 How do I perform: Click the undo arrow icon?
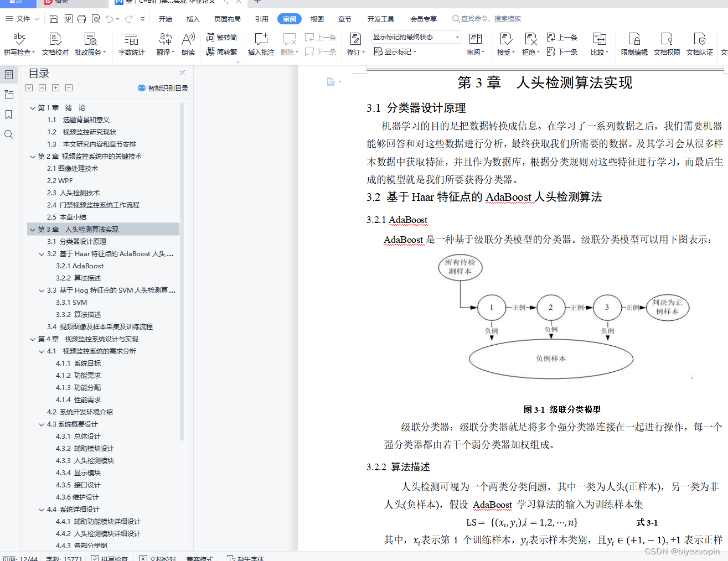(x=110, y=19)
